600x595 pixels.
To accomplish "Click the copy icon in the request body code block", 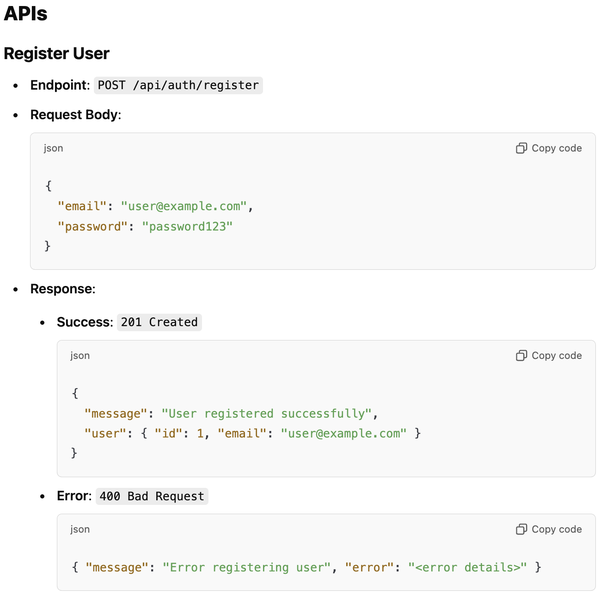I will point(521,148).
